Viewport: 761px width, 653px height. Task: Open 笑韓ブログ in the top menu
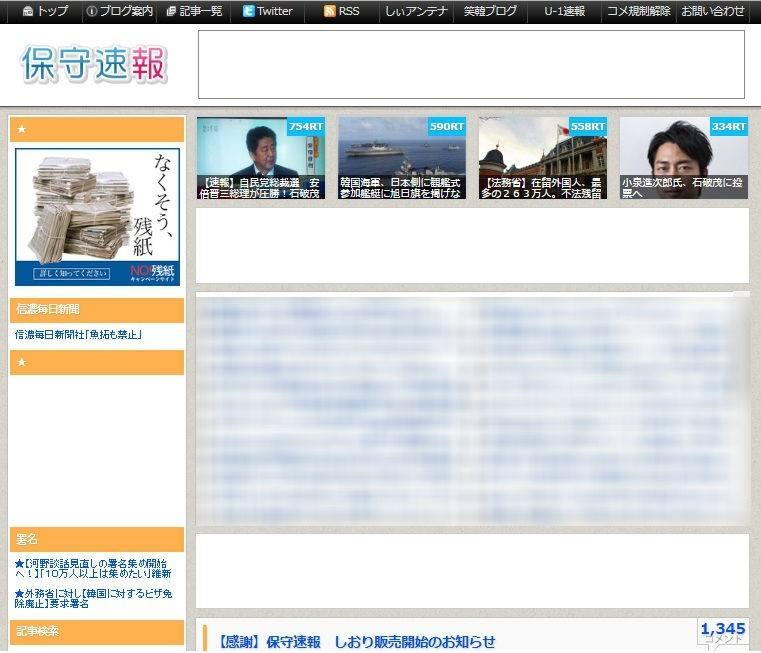pos(490,11)
